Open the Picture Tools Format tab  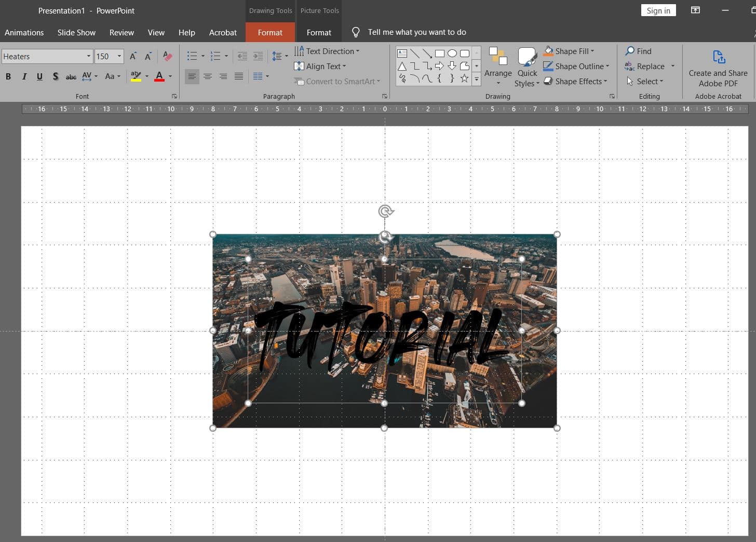click(x=319, y=32)
